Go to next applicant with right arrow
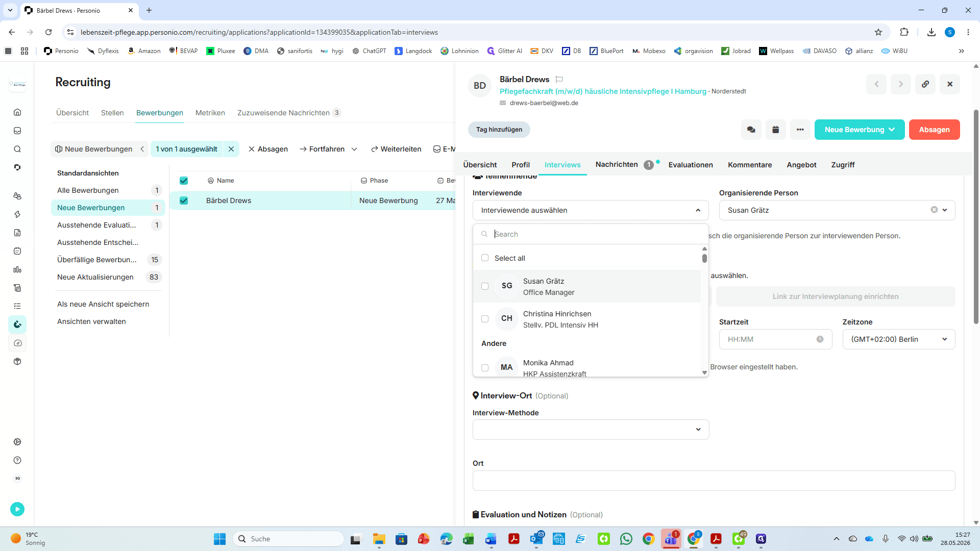Screen dimensions: 980x551 point(901,84)
